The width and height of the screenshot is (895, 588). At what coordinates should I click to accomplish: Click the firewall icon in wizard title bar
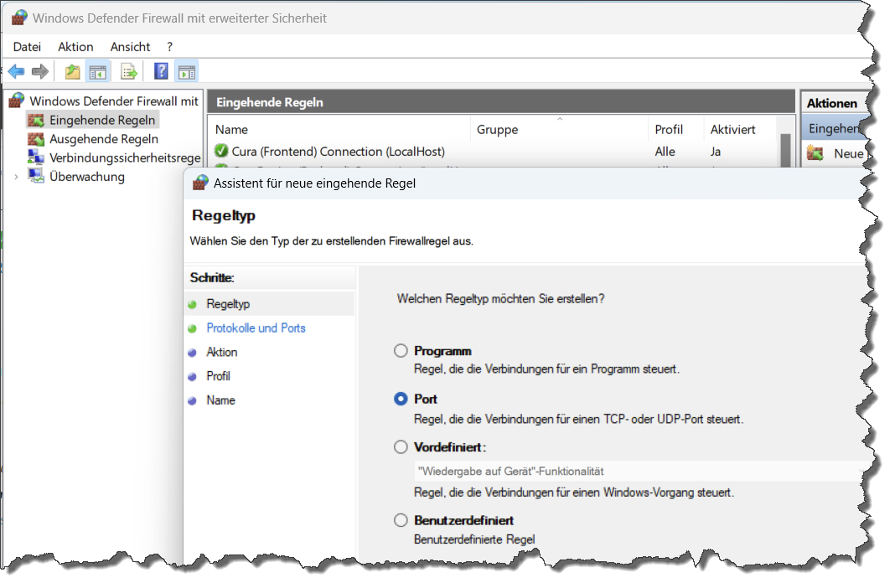pyautogui.click(x=200, y=183)
